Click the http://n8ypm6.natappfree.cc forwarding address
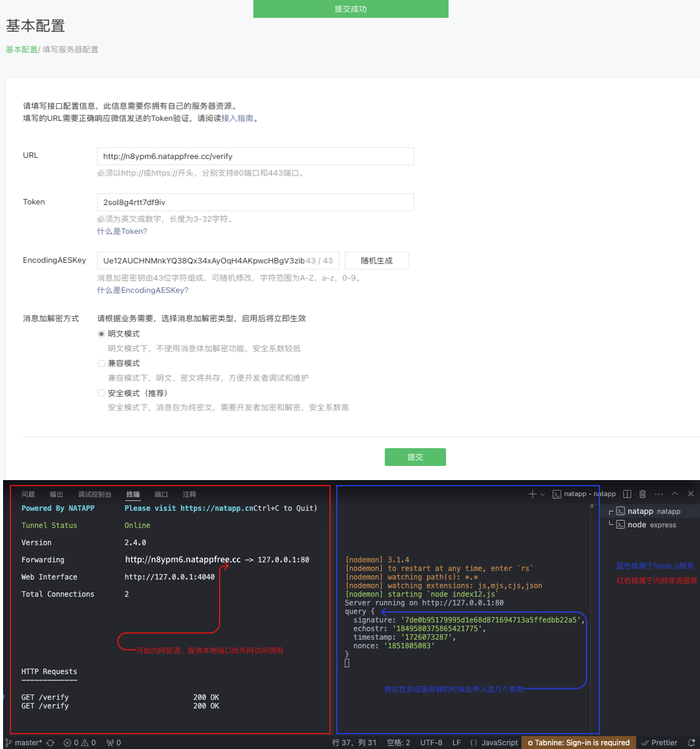This screenshot has height=749, width=700. click(183, 560)
